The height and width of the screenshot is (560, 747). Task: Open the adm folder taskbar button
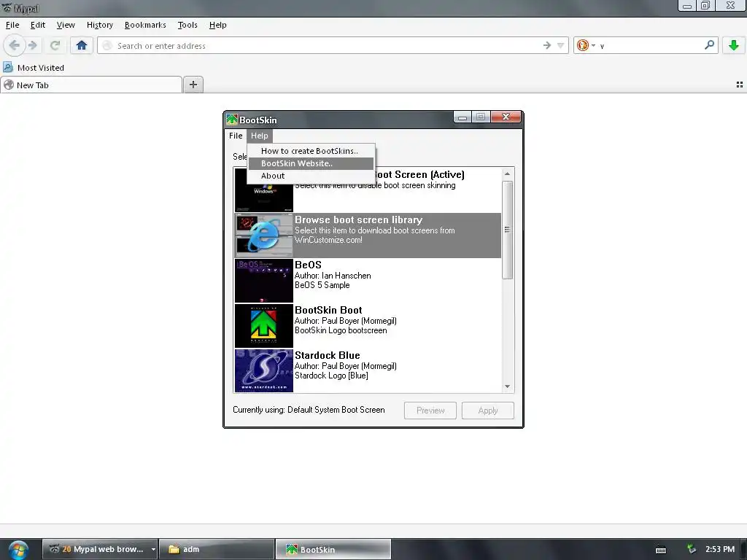click(x=217, y=549)
